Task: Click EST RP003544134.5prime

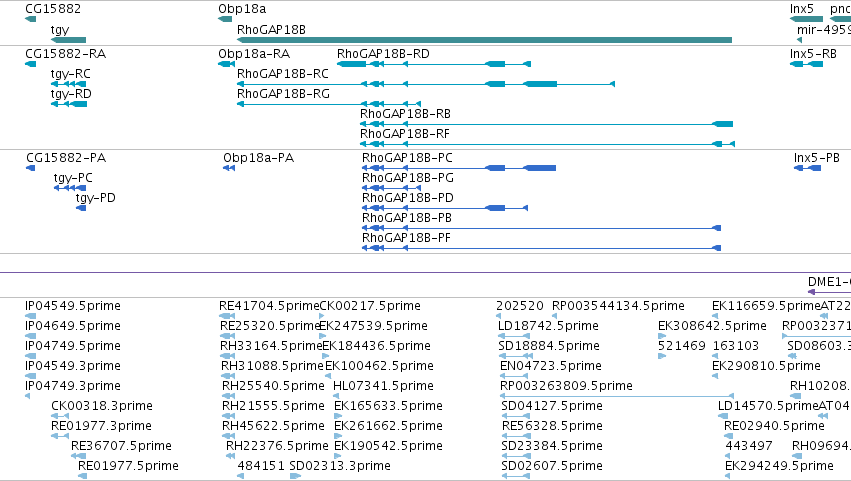Action: click(618, 306)
